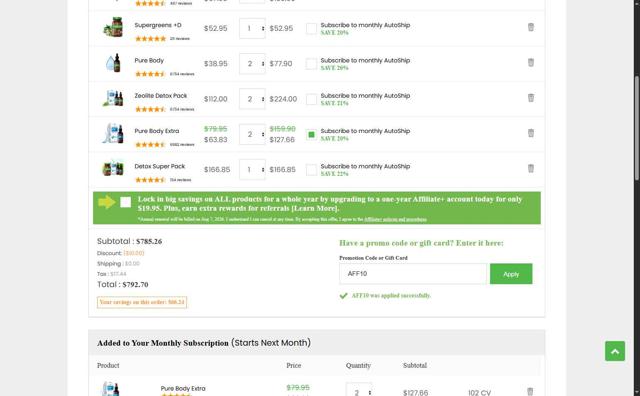The width and height of the screenshot is (640, 396).
Task: Click the Quantity column header
Action: 358,365
